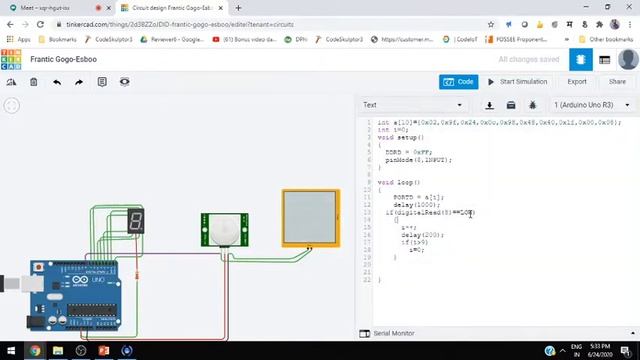Show hidden system tray icons
This screenshot has width=640, height=360.
click(562, 351)
